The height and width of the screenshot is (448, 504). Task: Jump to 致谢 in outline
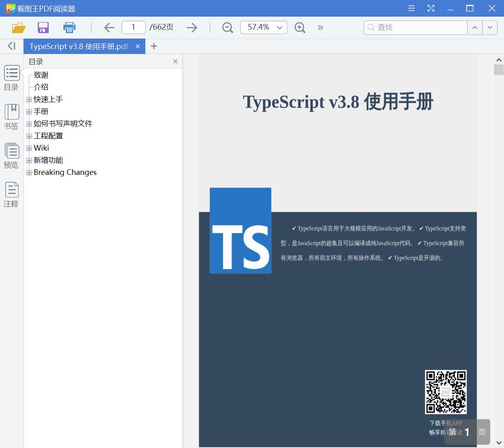click(41, 75)
